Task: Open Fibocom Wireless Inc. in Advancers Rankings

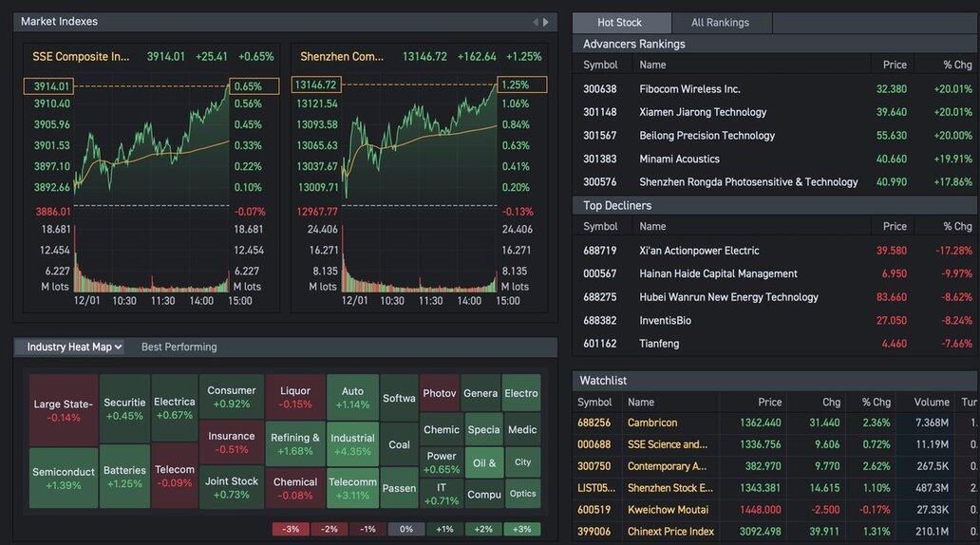Action: pyautogui.click(x=689, y=89)
